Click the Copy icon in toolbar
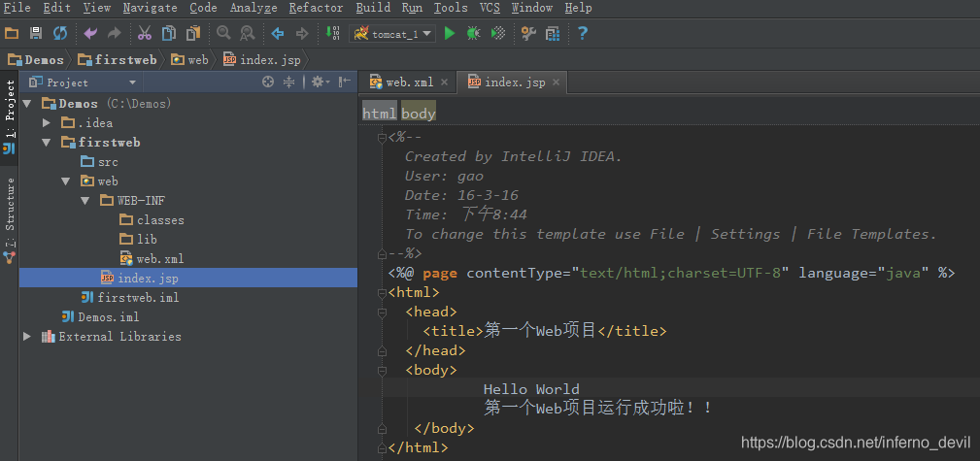980x461 pixels. point(169,34)
